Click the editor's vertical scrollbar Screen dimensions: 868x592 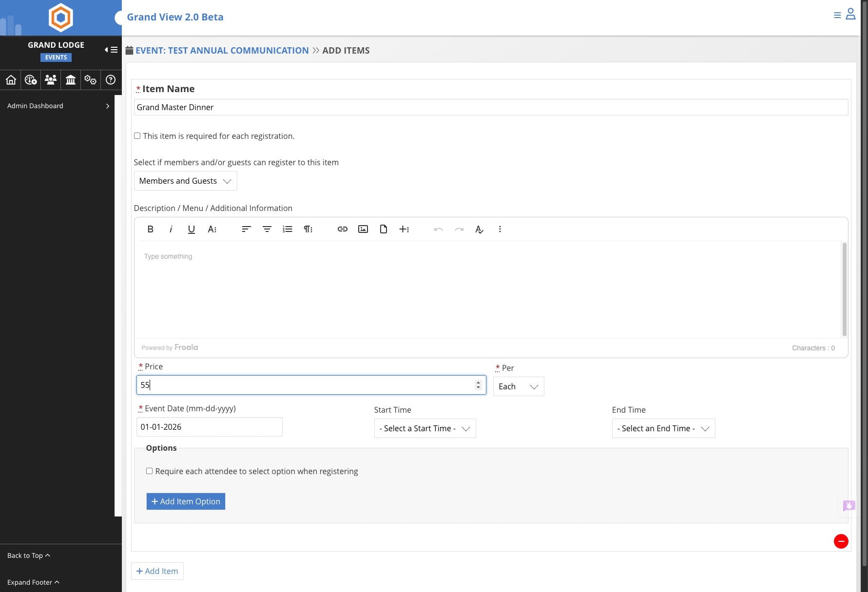click(844, 289)
